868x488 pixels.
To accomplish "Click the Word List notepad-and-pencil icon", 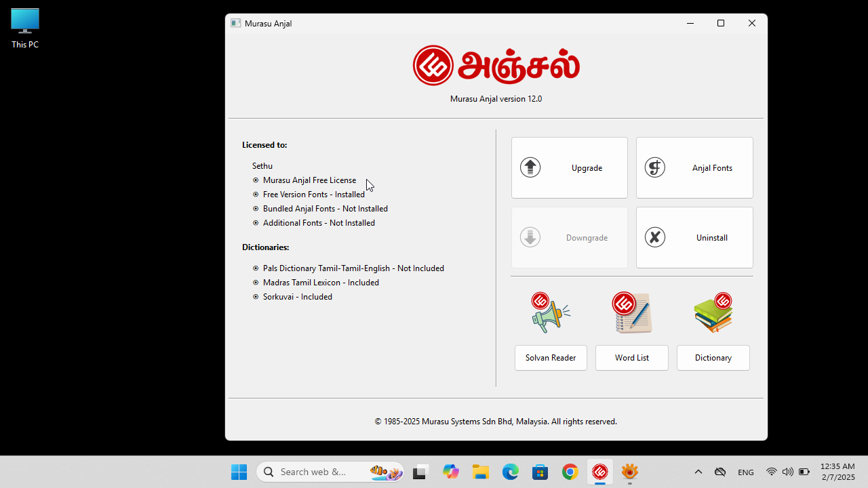I will tap(631, 312).
